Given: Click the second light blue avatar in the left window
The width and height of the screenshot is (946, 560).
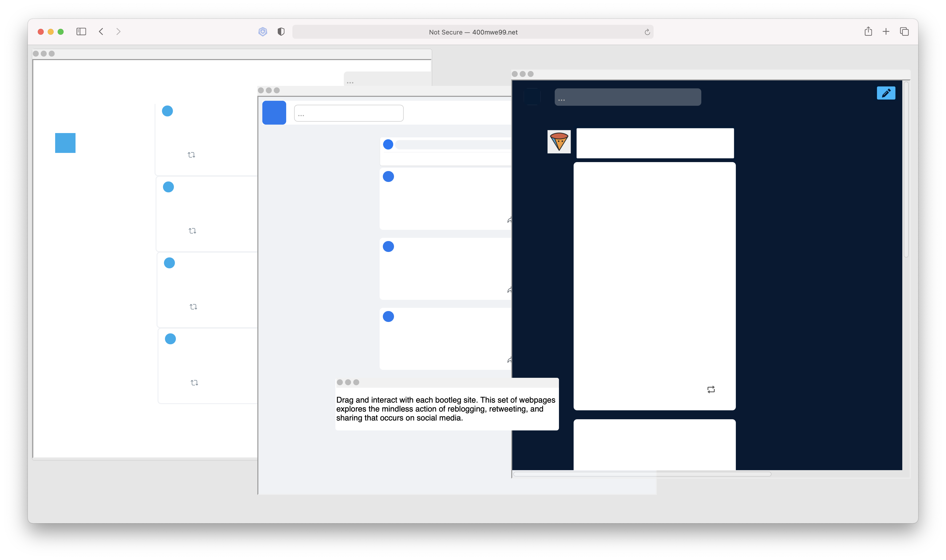Looking at the screenshot, I should (x=168, y=187).
